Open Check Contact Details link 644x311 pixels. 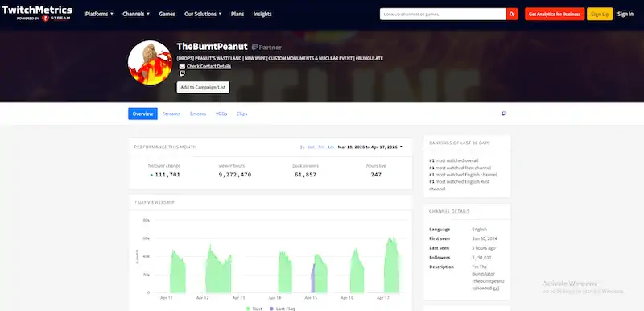[x=208, y=67]
